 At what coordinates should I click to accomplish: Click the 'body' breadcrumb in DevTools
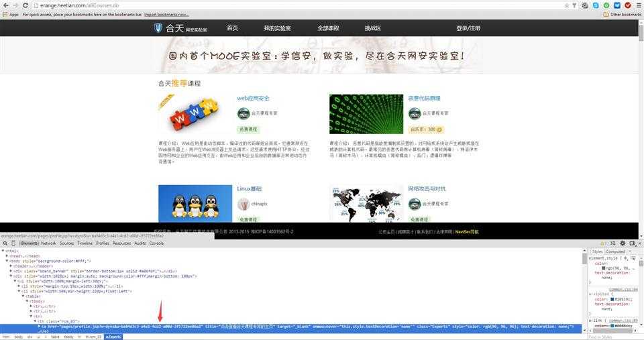tap(19, 337)
